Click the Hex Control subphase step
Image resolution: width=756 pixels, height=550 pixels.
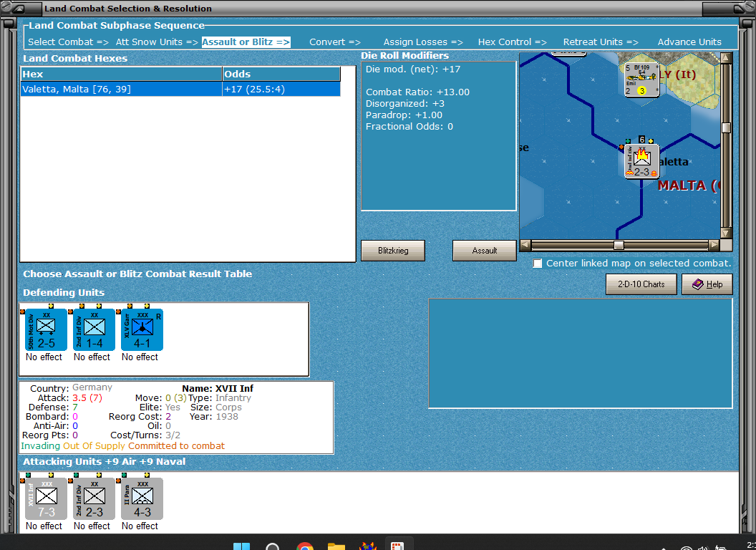point(512,42)
